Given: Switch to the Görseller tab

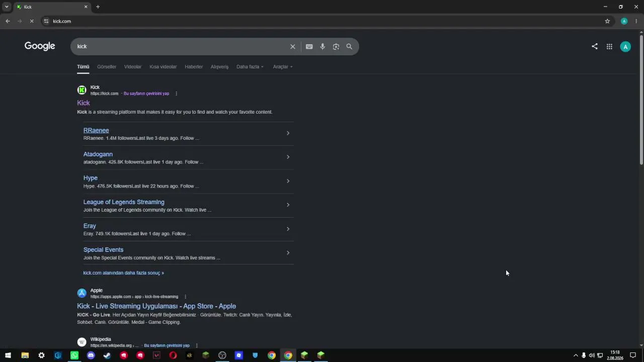Looking at the screenshot, I should click(107, 67).
